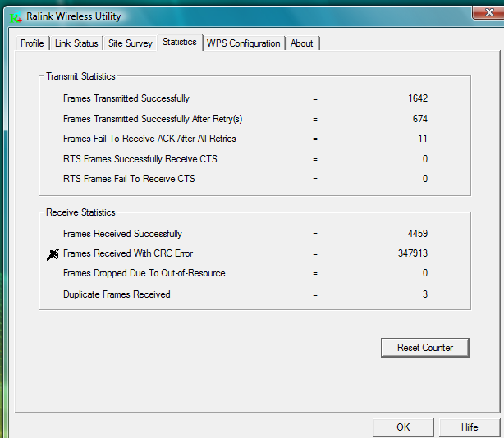Select 'RTS Frames Fail To Receive CTS' label
Screen dimensions: 504x438
[x=129, y=179]
